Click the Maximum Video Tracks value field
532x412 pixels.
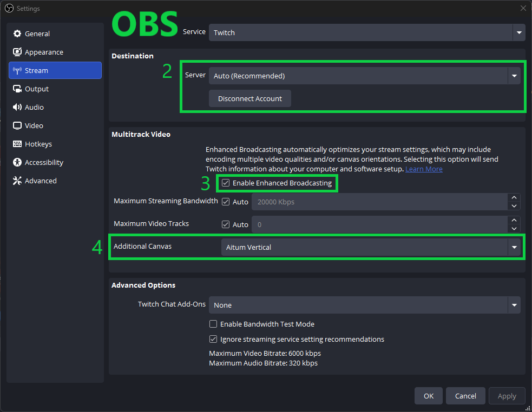(380, 224)
